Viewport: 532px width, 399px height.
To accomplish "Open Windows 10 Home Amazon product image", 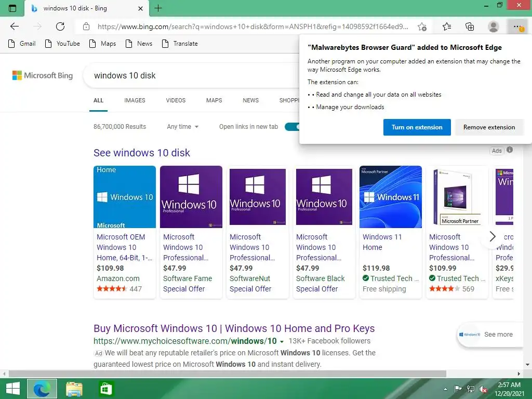I will (x=125, y=197).
